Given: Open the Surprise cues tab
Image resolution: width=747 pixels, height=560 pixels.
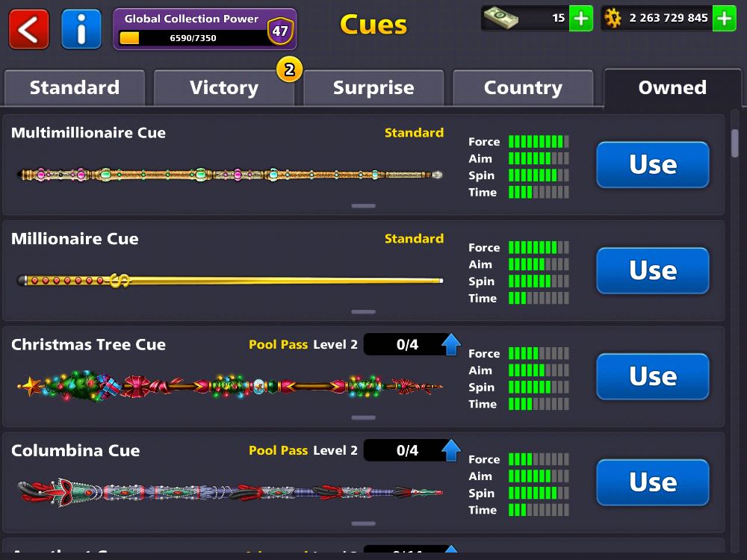Looking at the screenshot, I should tap(373, 87).
